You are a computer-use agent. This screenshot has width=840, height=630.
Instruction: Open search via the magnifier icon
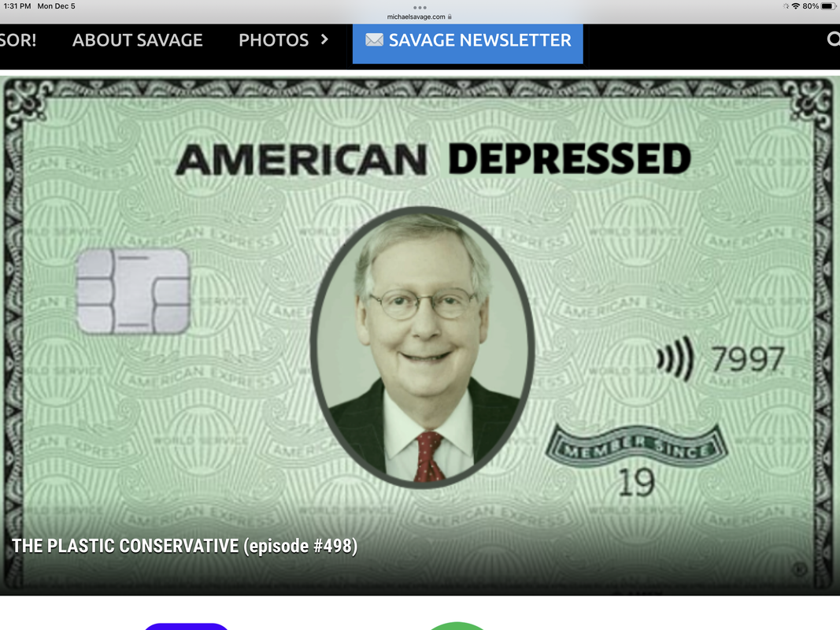coord(833,39)
